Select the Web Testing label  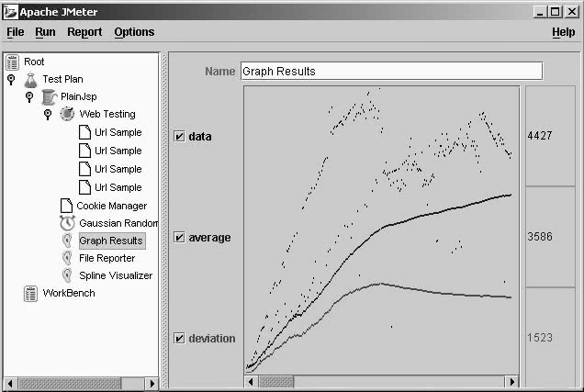coord(107,114)
